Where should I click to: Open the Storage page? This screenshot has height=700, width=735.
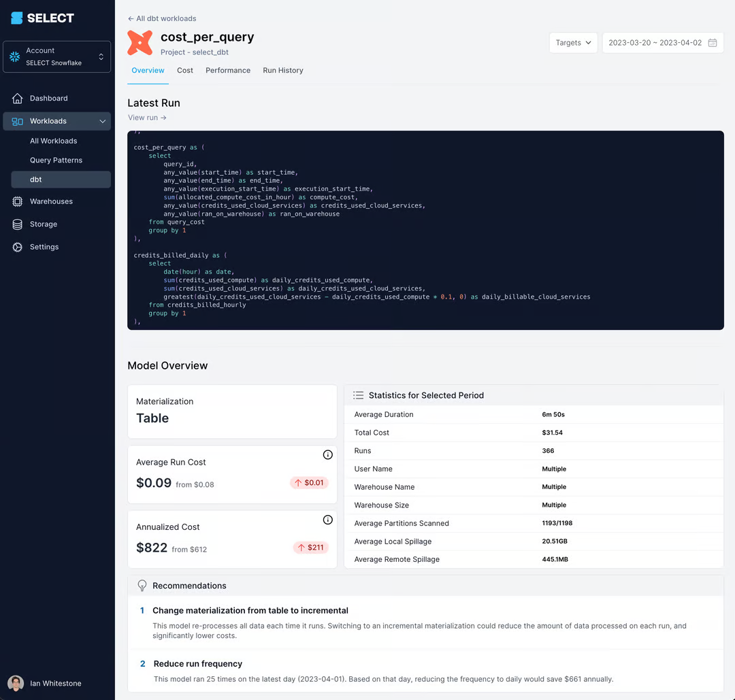point(44,224)
